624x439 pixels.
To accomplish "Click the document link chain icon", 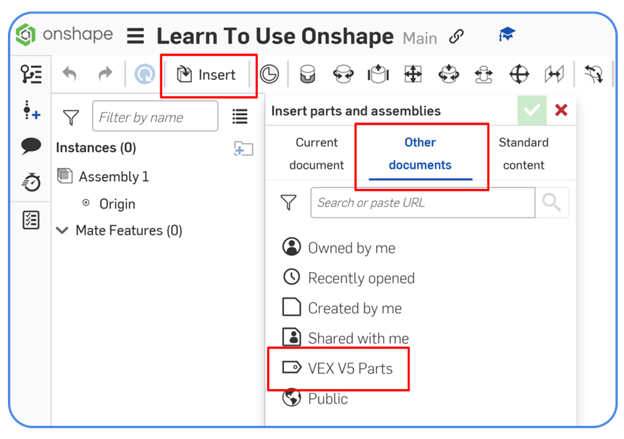I will pyautogui.click(x=456, y=37).
